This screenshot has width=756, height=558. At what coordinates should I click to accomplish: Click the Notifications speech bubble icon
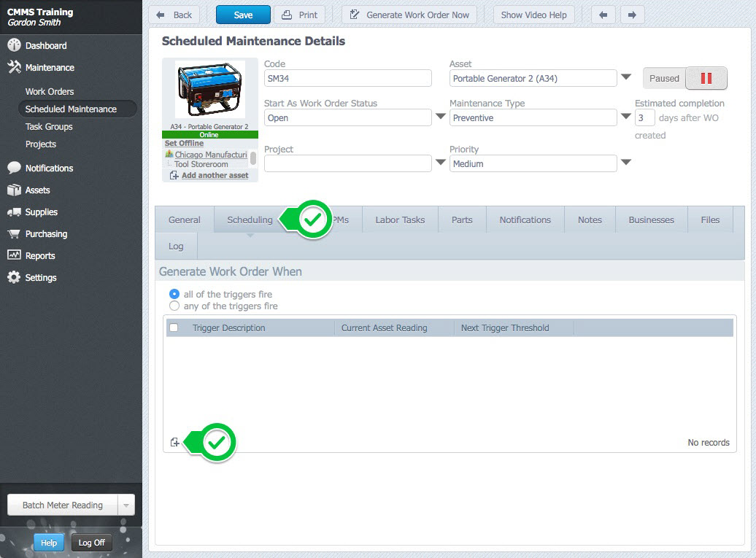click(x=14, y=168)
